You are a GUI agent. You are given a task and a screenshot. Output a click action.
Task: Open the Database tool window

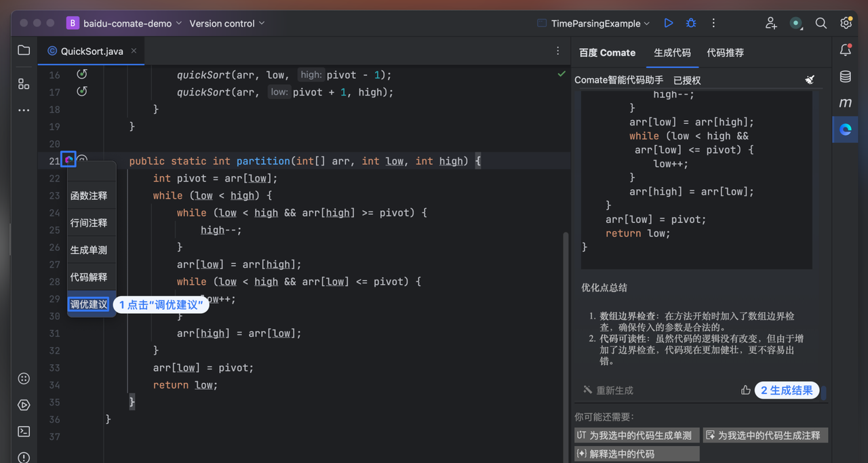point(846,77)
